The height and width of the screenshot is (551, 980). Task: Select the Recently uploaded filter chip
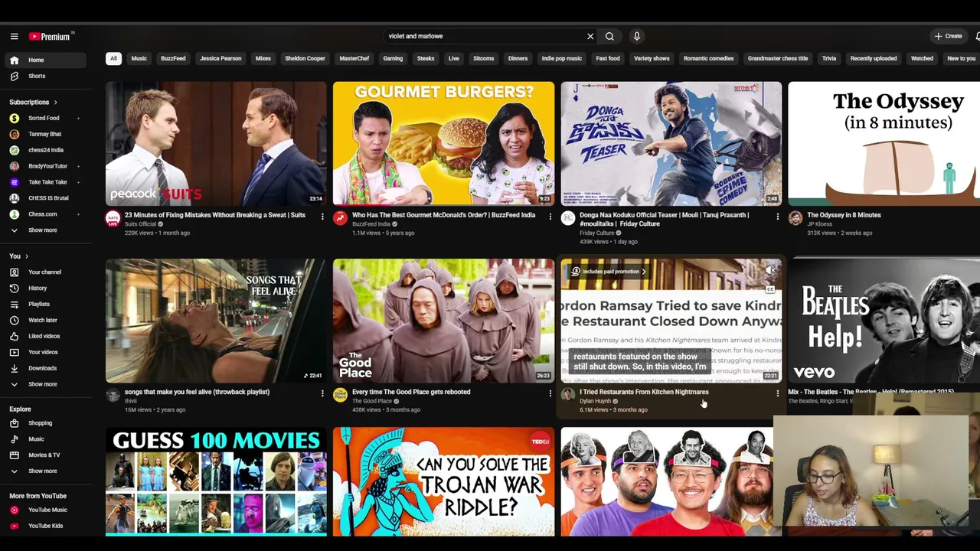(874, 58)
